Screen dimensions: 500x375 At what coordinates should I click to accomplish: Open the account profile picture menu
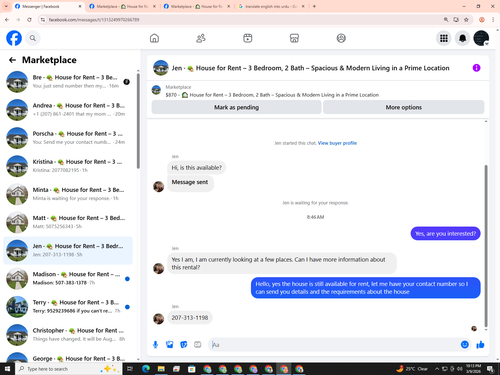[481, 38]
